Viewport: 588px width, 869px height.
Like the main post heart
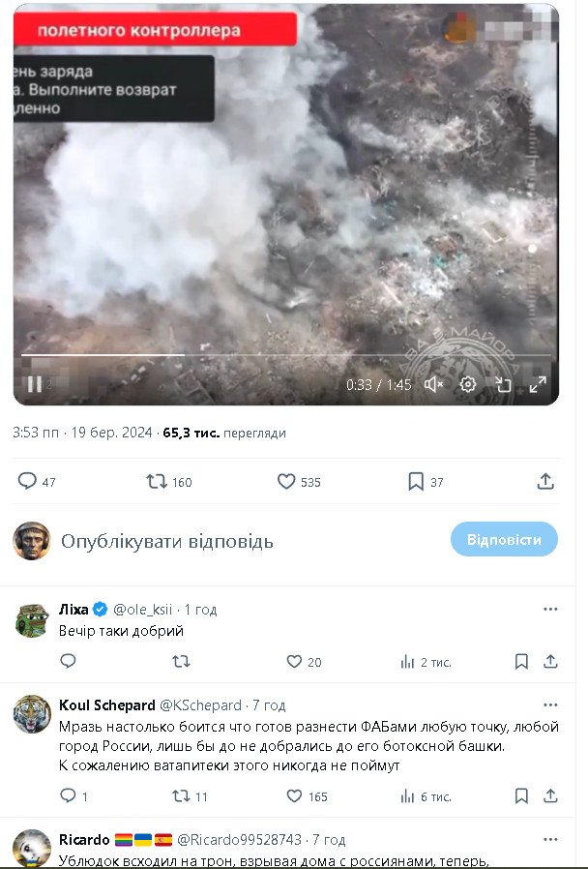pos(286,481)
